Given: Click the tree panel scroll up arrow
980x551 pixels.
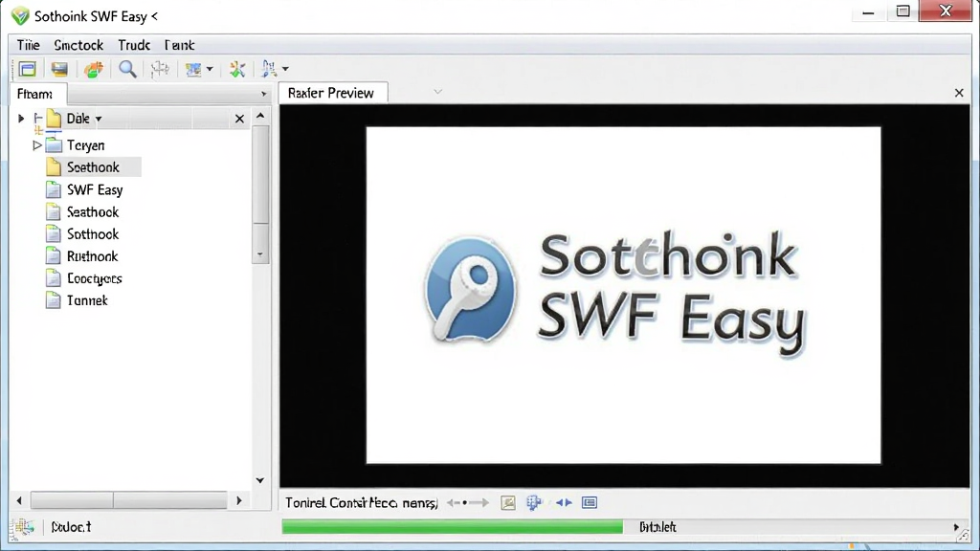Looking at the screenshot, I should [x=260, y=116].
